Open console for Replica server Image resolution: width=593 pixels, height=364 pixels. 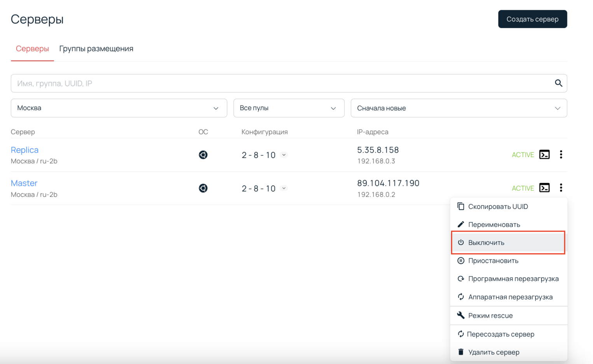pos(544,155)
